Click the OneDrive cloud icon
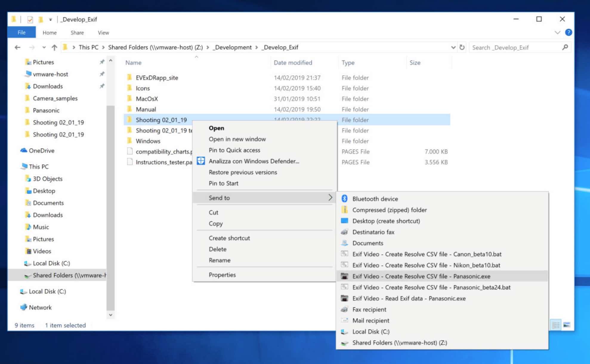Viewport: 590px width, 364px height. pyautogui.click(x=24, y=150)
